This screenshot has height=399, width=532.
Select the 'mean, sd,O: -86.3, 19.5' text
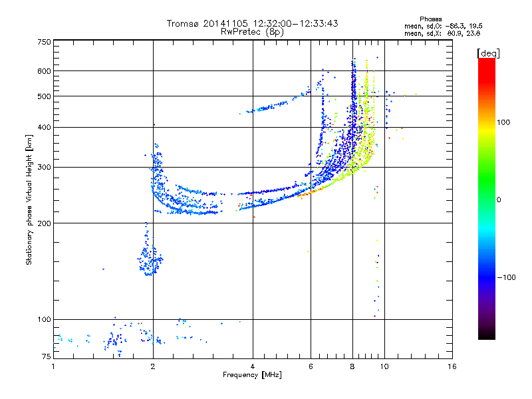coord(443,26)
